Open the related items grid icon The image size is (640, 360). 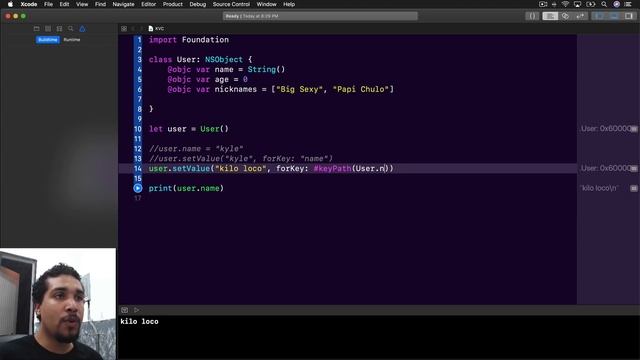coord(124,29)
